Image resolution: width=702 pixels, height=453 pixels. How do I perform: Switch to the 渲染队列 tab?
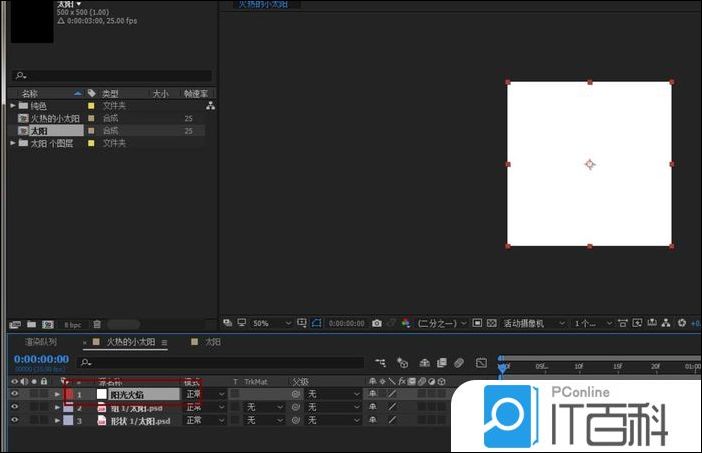40,342
